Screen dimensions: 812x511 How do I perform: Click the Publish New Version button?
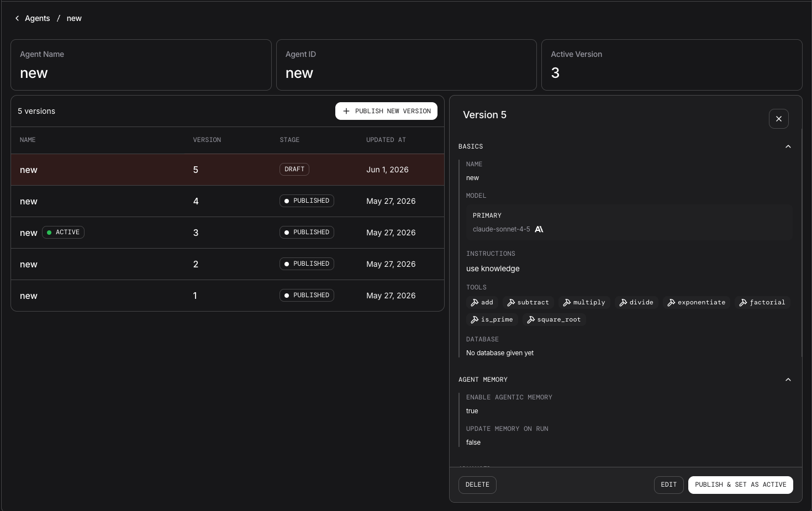pyautogui.click(x=386, y=111)
